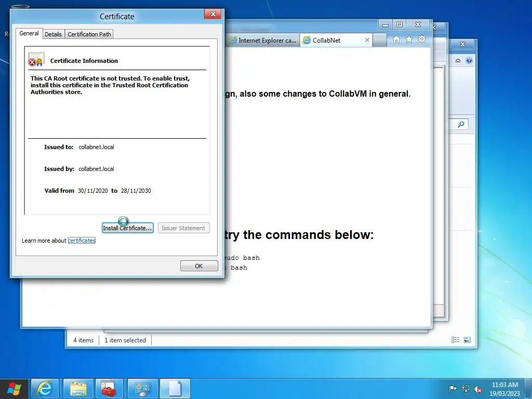Switch Explorer to details view

tap(455, 340)
